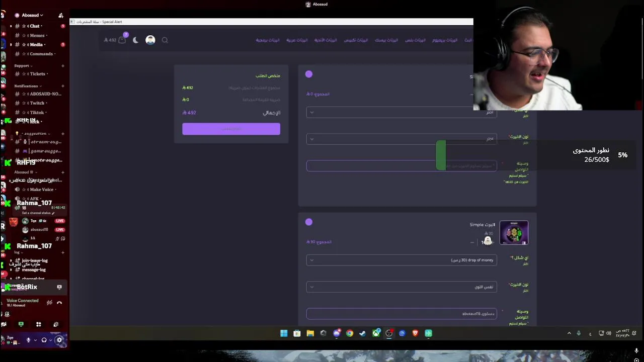Select user abusaud18 in voice channel

point(39,230)
